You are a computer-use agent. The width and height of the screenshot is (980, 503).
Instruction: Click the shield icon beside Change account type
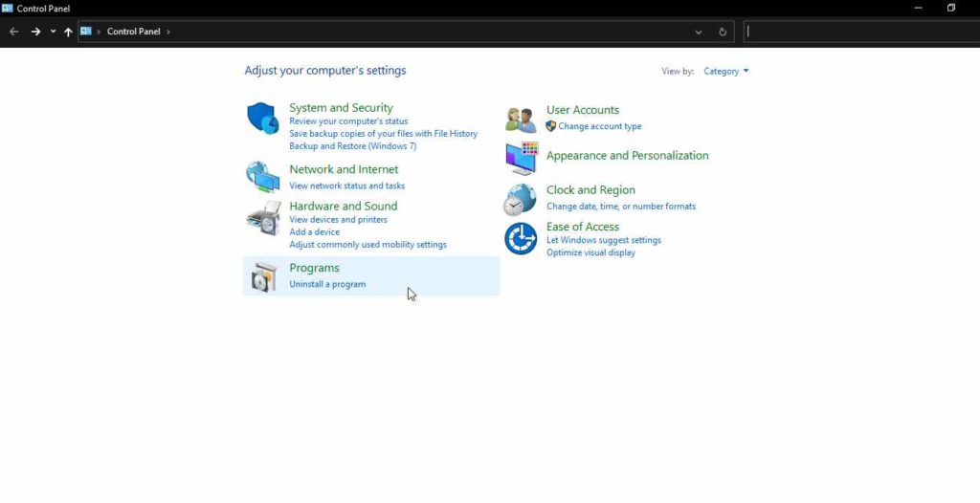pos(550,126)
